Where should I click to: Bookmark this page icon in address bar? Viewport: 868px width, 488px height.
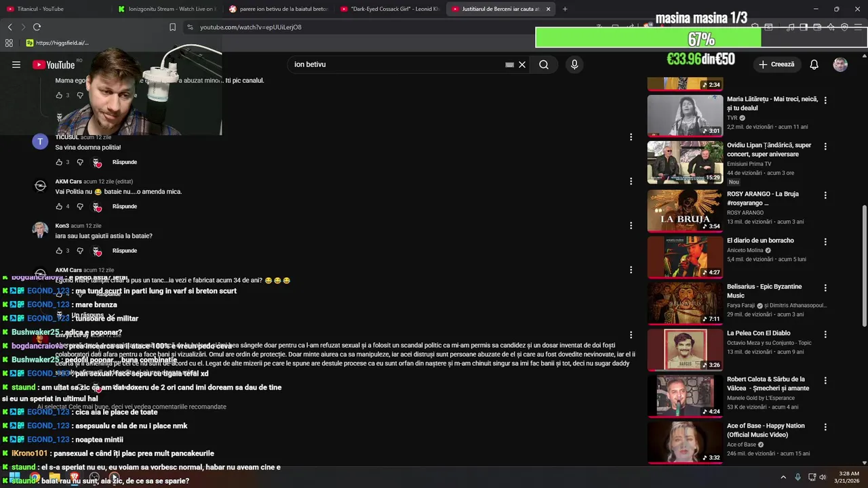(172, 27)
